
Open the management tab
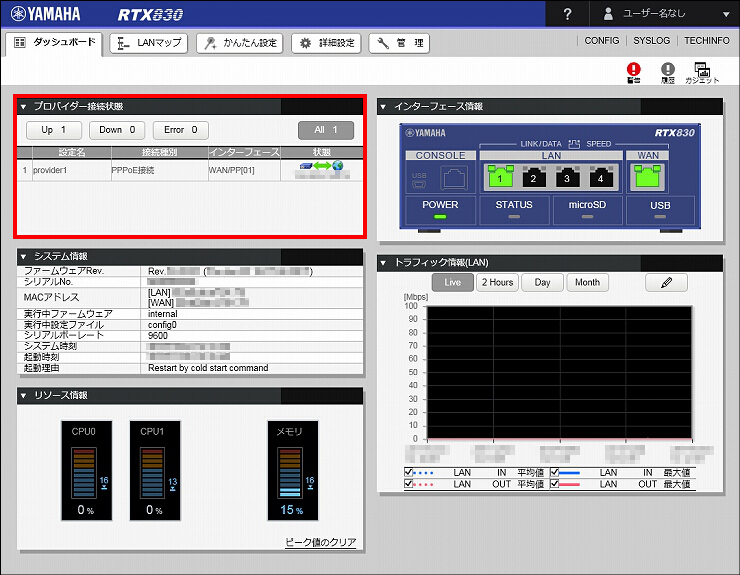point(399,43)
